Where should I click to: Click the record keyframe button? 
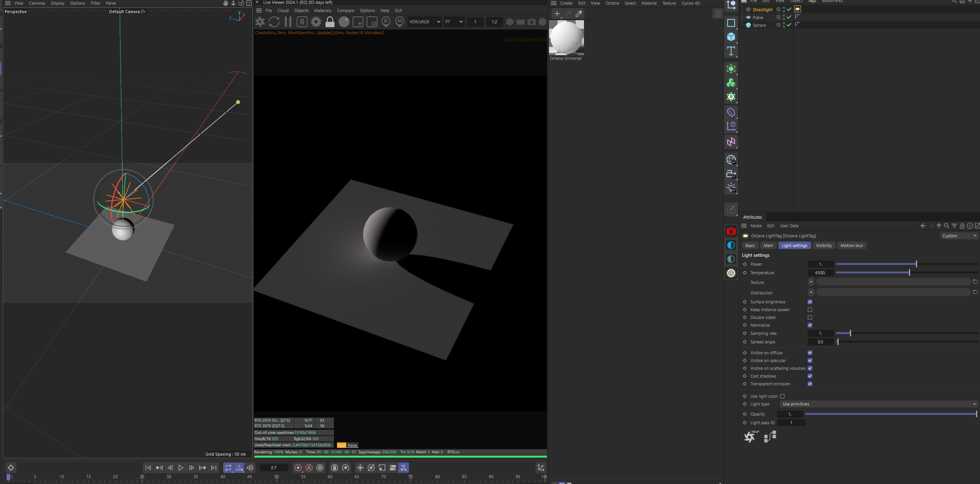pos(298,468)
